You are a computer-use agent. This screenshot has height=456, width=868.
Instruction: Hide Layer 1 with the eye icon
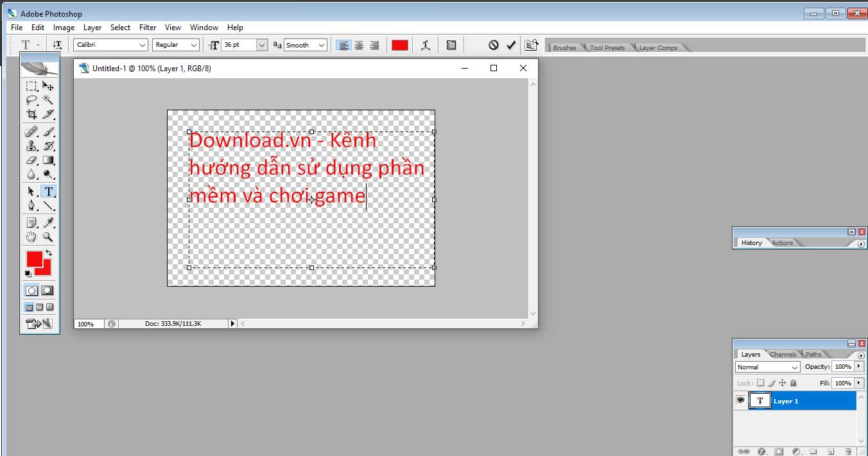(x=740, y=400)
